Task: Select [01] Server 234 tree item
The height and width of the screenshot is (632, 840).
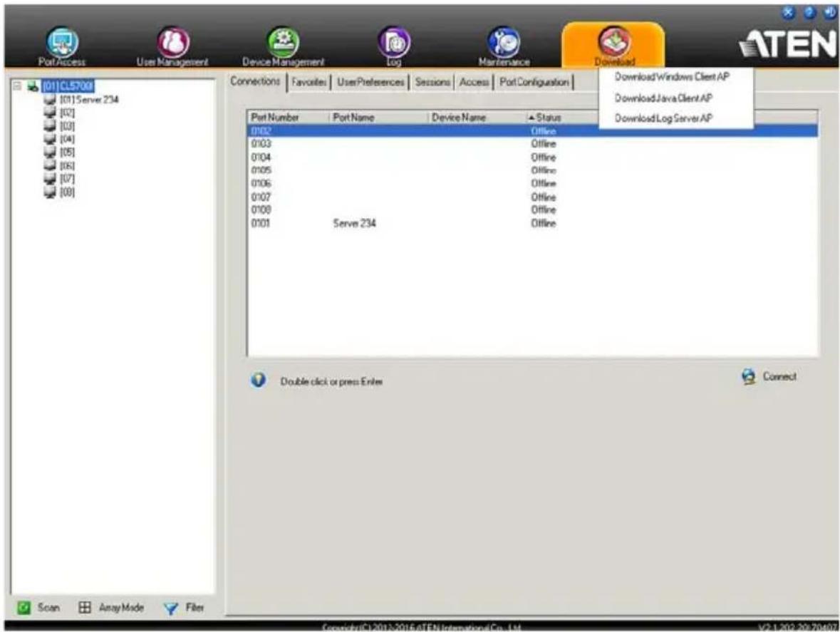Action: [x=89, y=99]
